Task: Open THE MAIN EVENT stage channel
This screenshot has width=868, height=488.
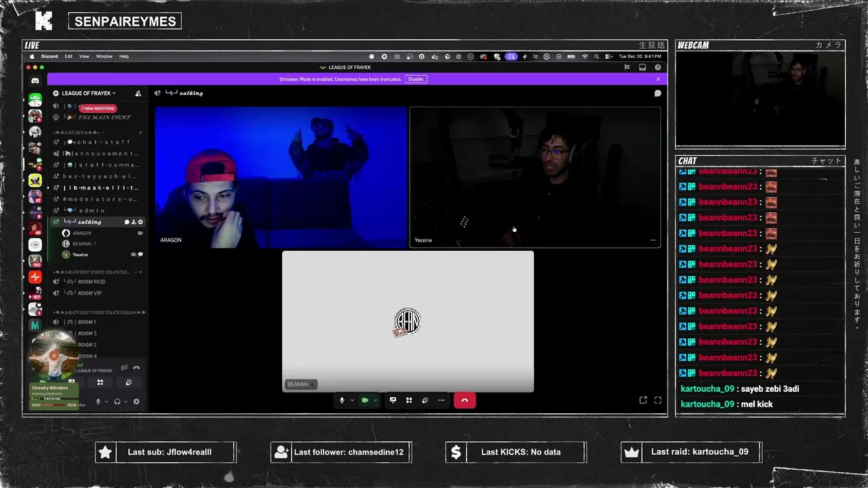Action: [x=97, y=117]
